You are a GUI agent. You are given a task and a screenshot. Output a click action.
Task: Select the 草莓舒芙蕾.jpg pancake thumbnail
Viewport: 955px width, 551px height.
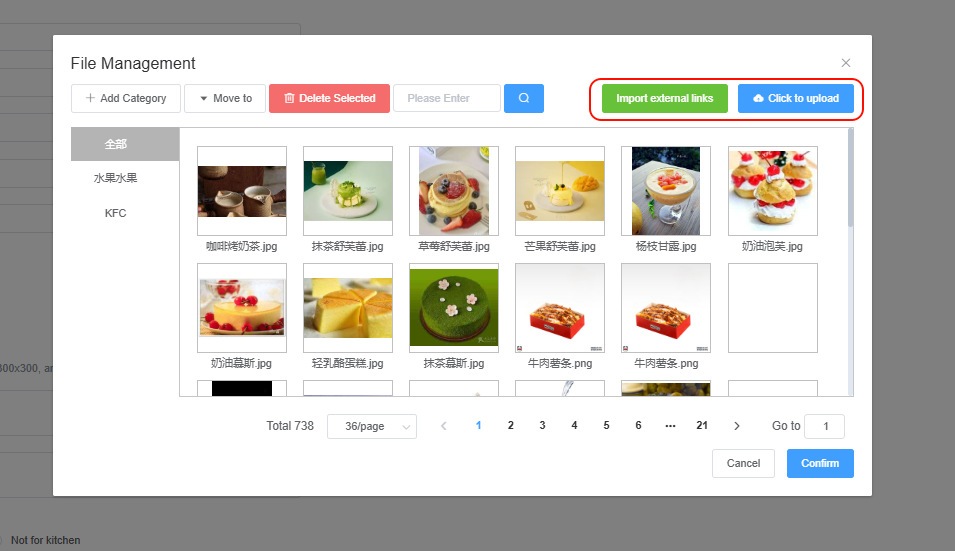[454, 191]
